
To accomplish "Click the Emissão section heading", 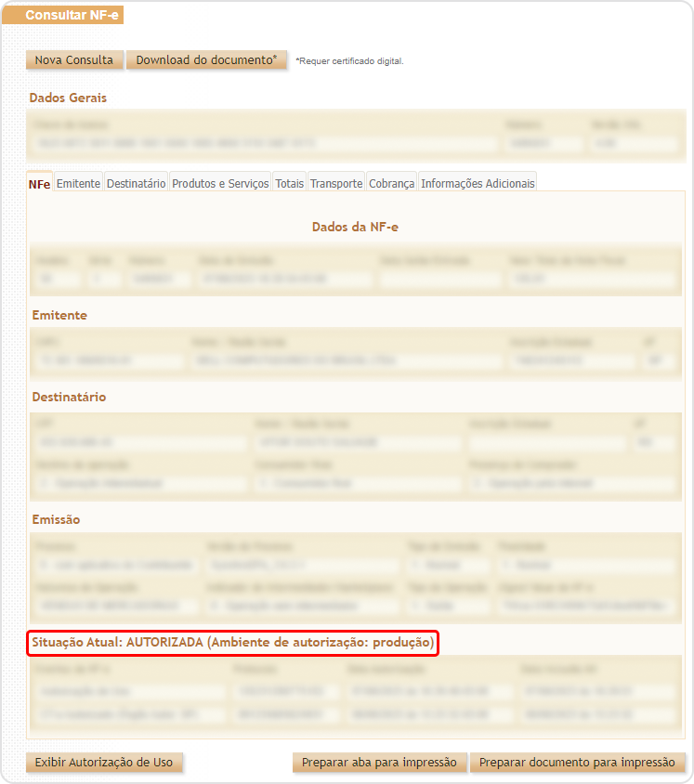I will 56,519.
